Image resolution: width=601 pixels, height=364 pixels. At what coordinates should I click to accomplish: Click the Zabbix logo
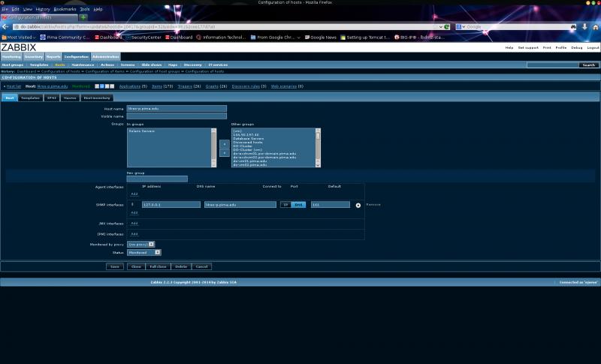coord(18,47)
